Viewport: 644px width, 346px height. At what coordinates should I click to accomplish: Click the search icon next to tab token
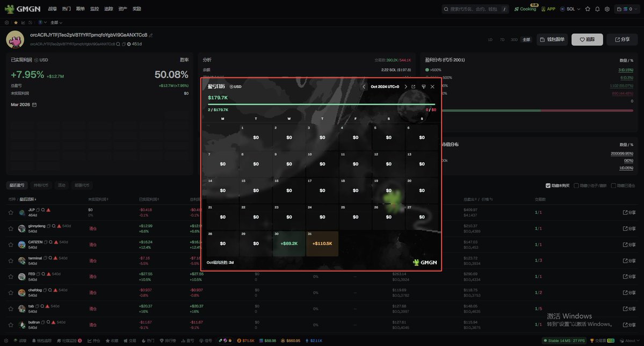[x=42, y=306]
